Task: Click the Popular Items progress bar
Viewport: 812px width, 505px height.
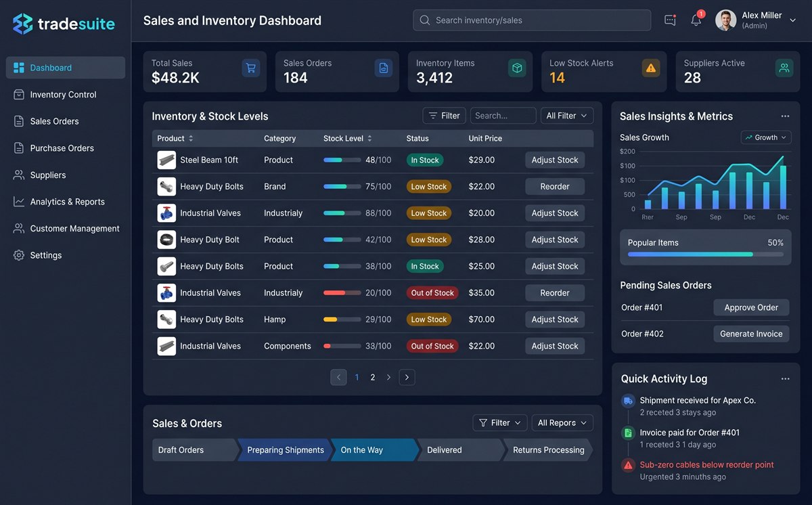Action: [x=705, y=255]
